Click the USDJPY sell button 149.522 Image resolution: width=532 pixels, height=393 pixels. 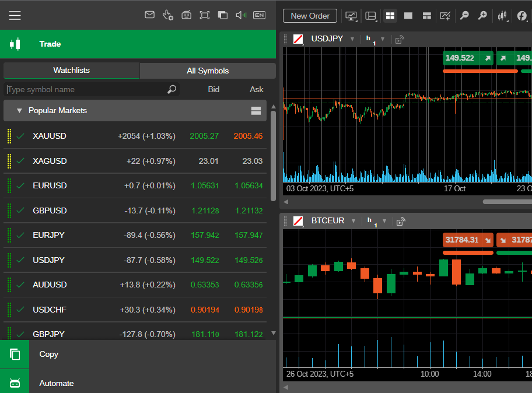(x=468, y=58)
